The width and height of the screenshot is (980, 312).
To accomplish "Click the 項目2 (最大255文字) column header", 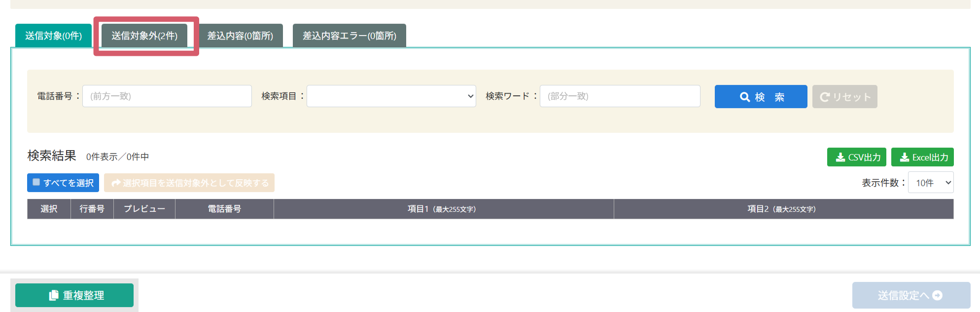I will (x=784, y=209).
